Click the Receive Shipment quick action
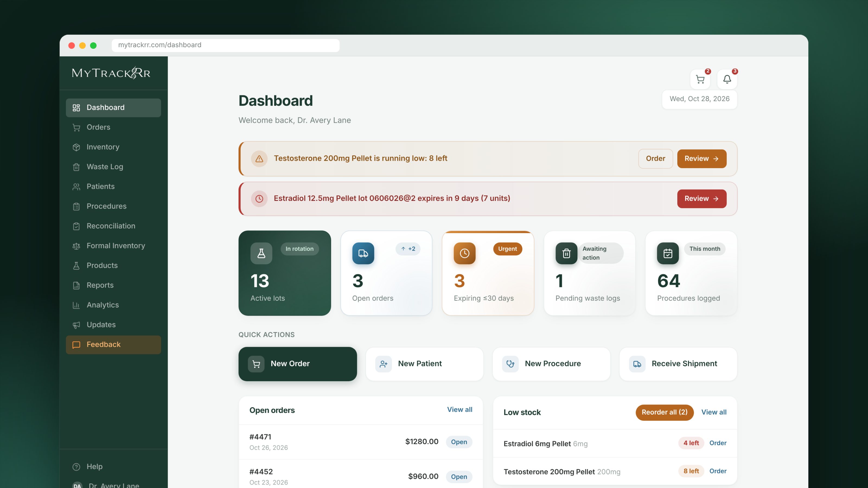Viewport: 868px width, 488px height. coord(678,364)
